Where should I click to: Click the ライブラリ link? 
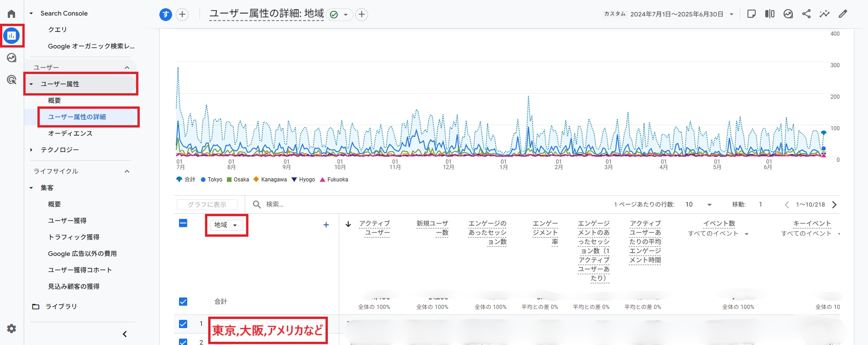click(61, 307)
